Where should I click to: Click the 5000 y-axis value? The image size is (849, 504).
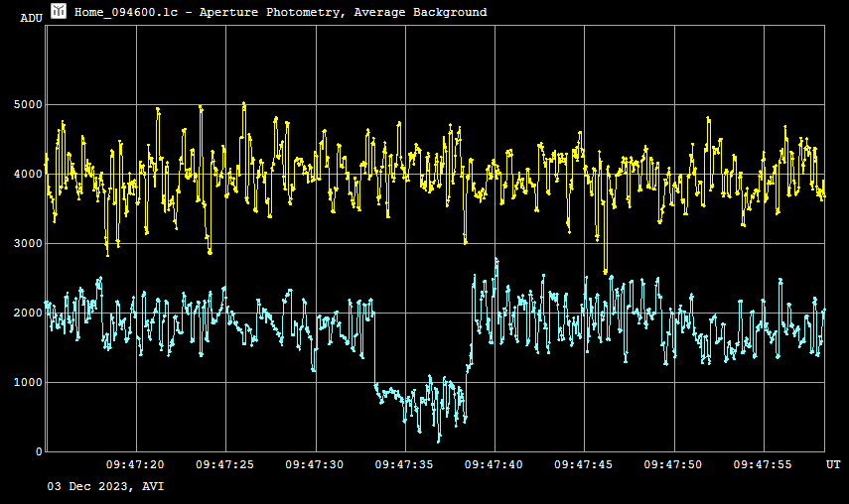point(28,104)
